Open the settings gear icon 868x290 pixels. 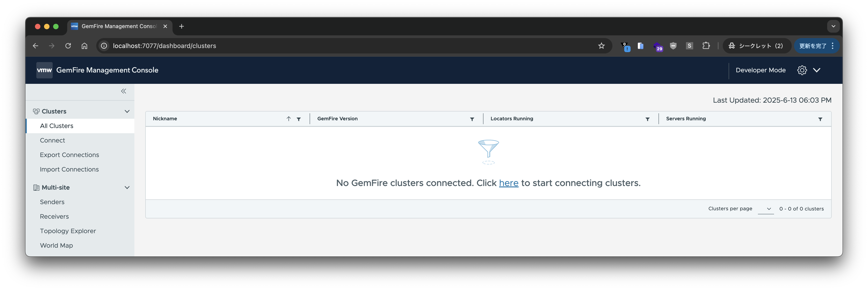click(802, 70)
